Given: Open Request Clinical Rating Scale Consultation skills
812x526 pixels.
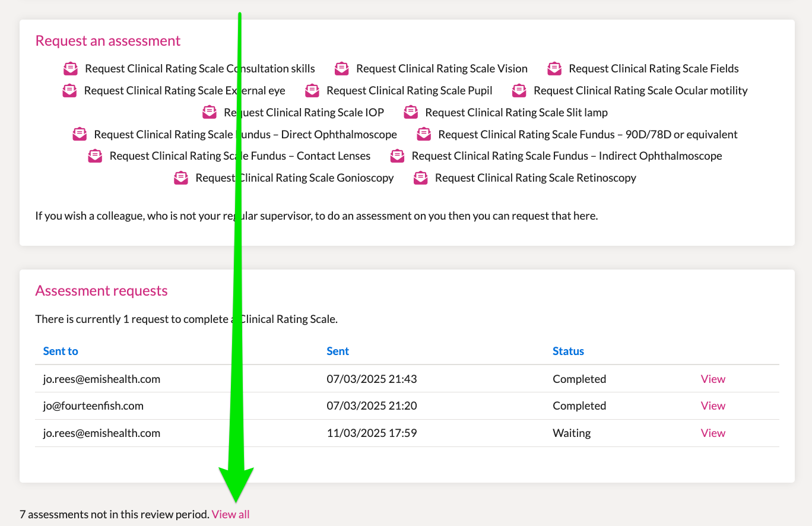Looking at the screenshot, I should (x=200, y=69).
